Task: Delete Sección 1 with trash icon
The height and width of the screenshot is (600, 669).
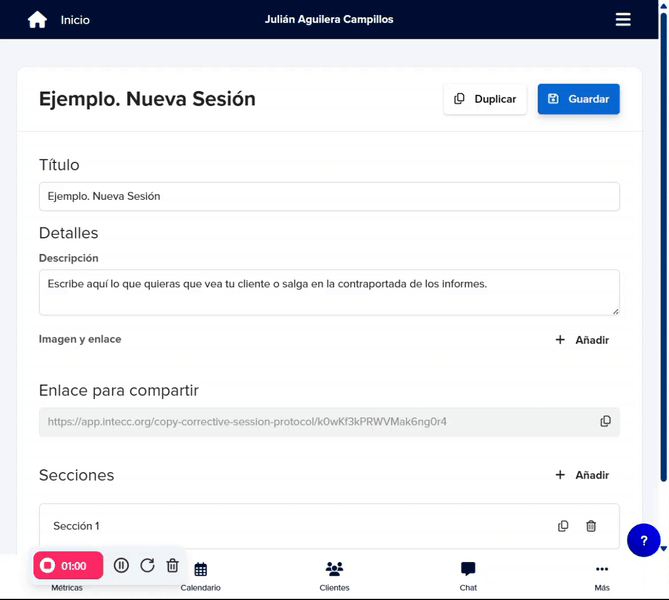Action: pos(591,526)
